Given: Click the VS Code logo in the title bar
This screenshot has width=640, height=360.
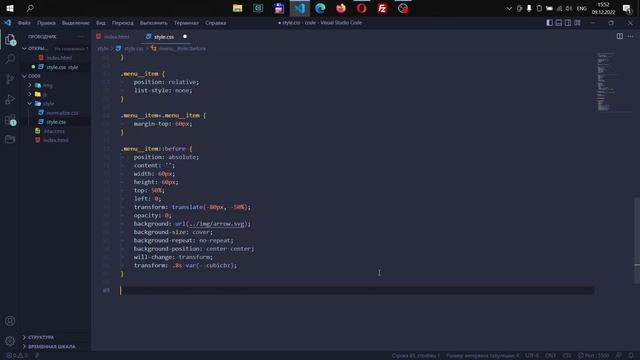Looking at the screenshot, I should click(7, 23).
